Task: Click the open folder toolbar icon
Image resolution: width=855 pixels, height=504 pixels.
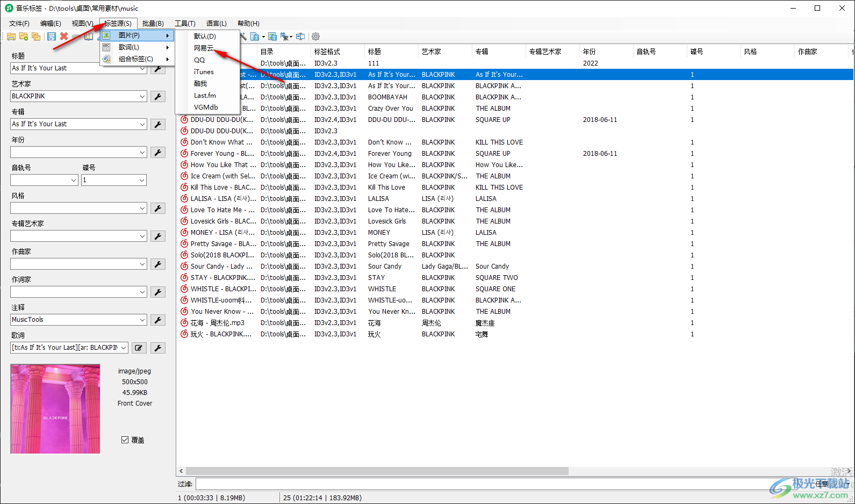Action: point(11,37)
